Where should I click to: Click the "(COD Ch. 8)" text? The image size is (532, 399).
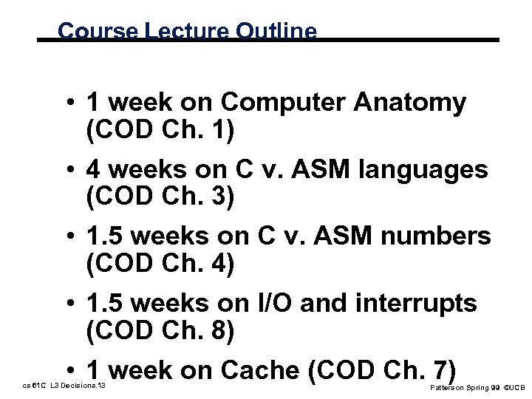160,330
